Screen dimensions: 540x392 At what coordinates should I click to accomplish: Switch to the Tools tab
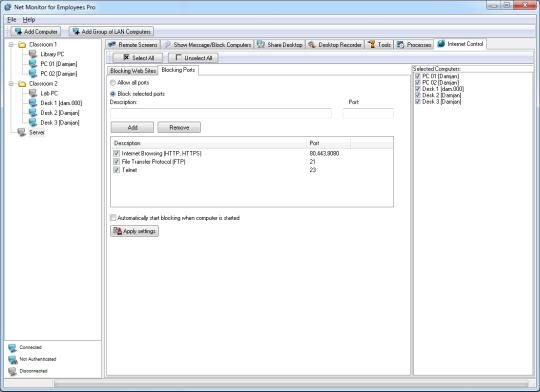pyautogui.click(x=379, y=44)
